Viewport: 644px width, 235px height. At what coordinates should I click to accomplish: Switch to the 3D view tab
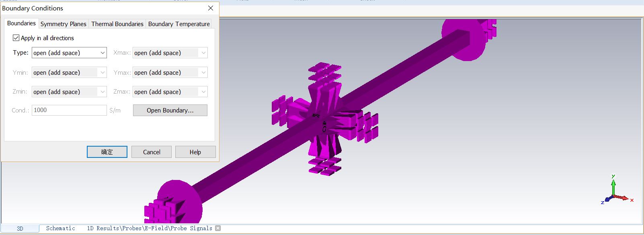point(20,229)
